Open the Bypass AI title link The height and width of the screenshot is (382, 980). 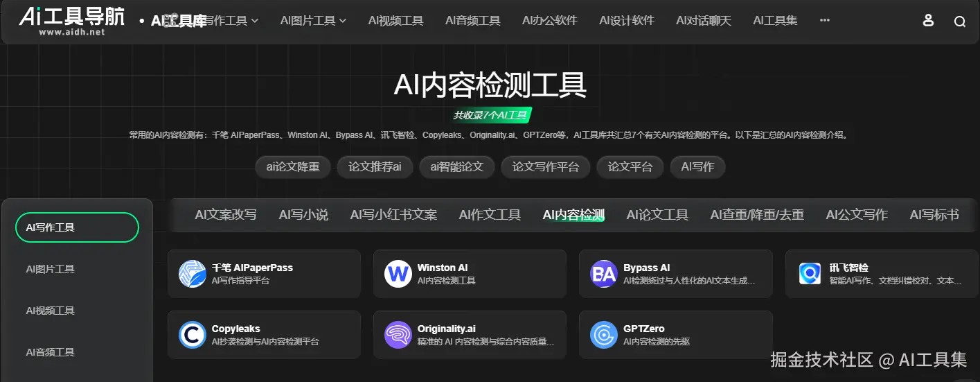[646, 268]
